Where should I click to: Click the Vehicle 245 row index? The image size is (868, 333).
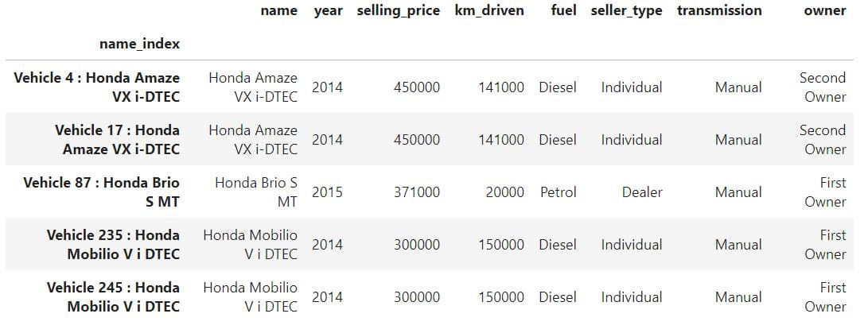pos(113,297)
